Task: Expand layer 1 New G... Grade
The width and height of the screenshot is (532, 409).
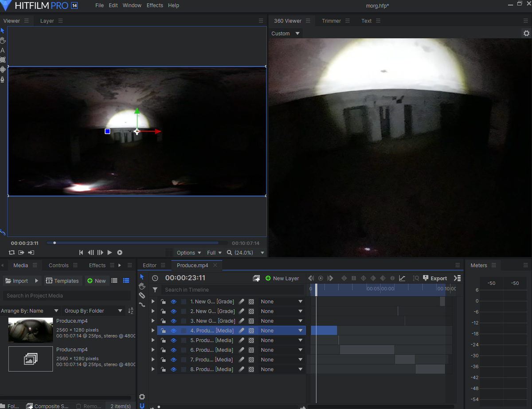Action: (153, 302)
